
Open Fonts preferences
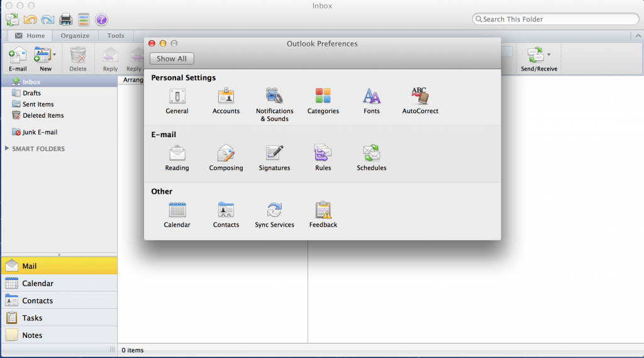[x=371, y=101]
